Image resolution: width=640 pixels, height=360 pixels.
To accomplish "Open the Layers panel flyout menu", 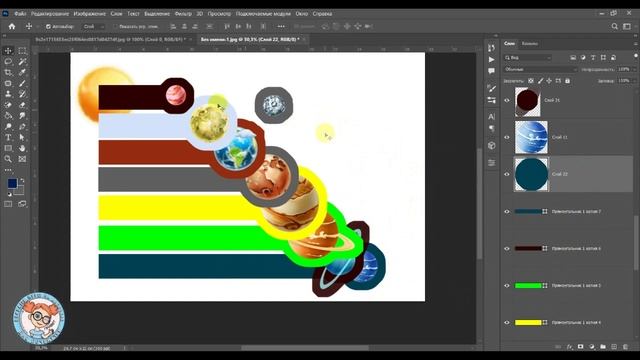I will click(636, 44).
